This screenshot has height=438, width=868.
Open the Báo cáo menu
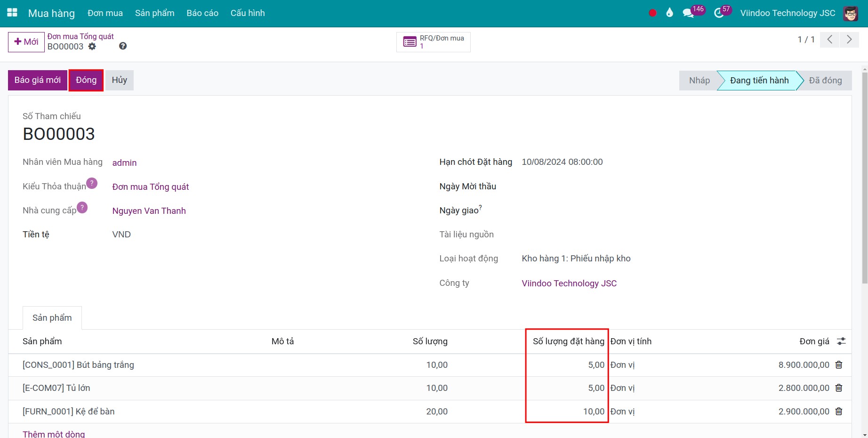(x=202, y=13)
